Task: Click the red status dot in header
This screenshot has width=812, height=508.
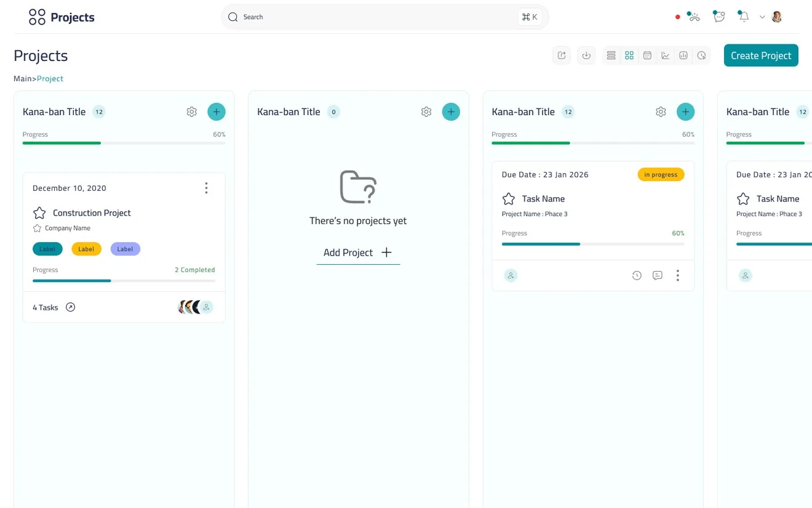Action: pyautogui.click(x=678, y=17)
